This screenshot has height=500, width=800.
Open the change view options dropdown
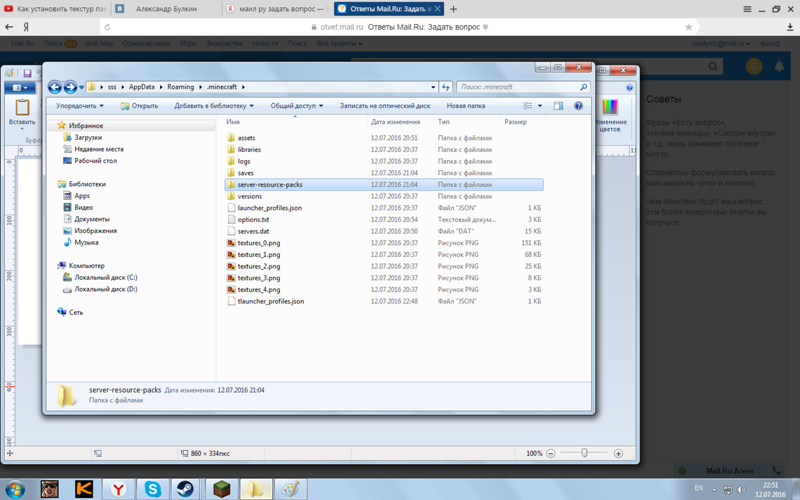[x=540, y=105]
